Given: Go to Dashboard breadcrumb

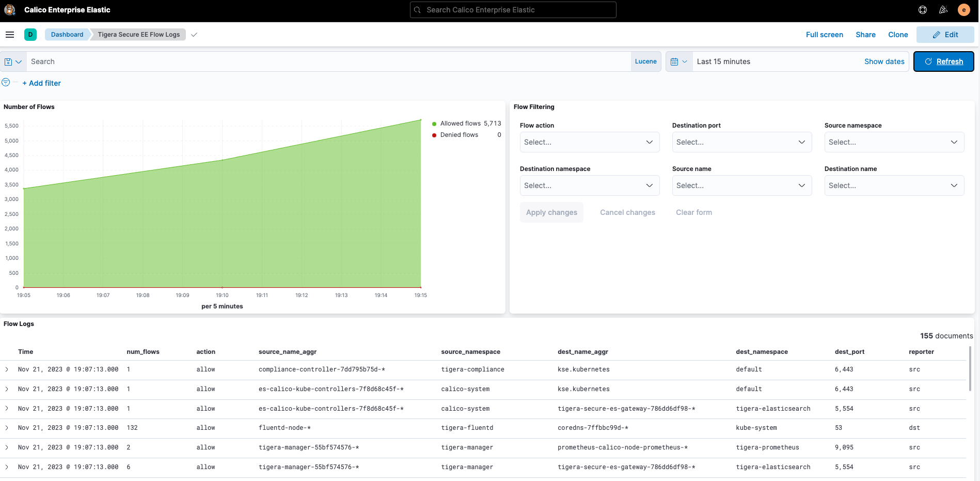Looking at the screenshot, I should (67, 35).
